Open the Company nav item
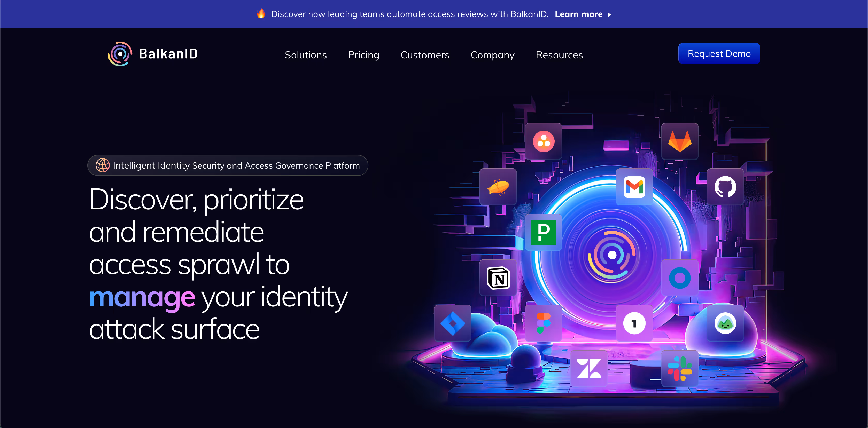Screen dimensions: 868x428 492,55
